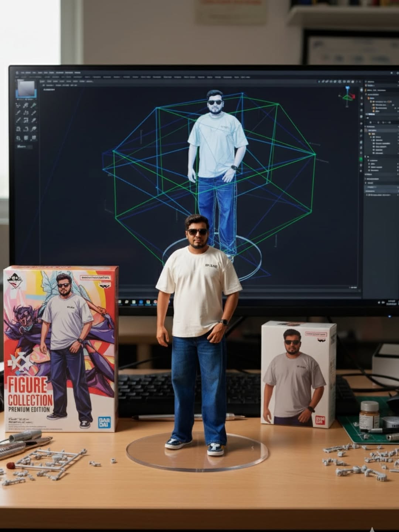Screen dimensions: 399x532
Task: Click the brush-like tool in the toolbox's top row
Action: click(x=34, y=106)
